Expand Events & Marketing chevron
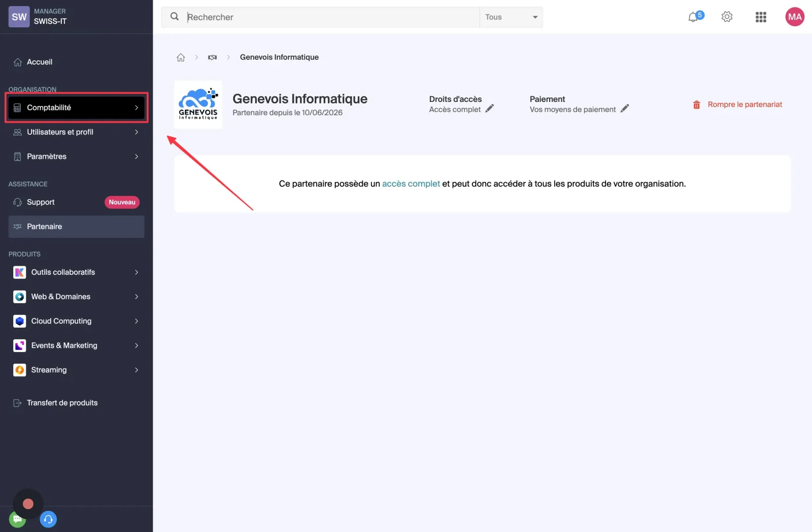Viewport: 812px width, 532px height. (x=137, y=345)
